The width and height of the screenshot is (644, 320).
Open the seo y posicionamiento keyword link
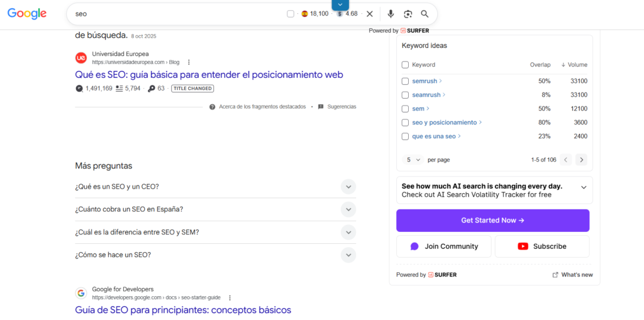447,123
